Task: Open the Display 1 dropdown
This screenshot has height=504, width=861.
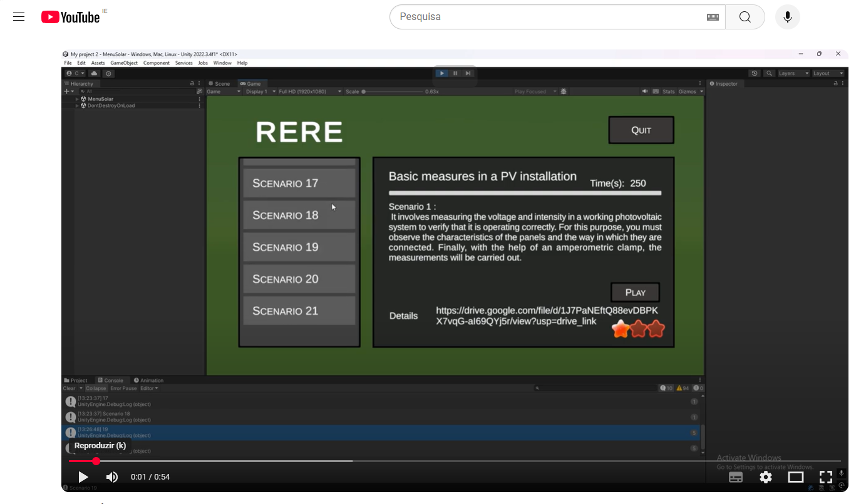Action: click(x=259, y=91)
